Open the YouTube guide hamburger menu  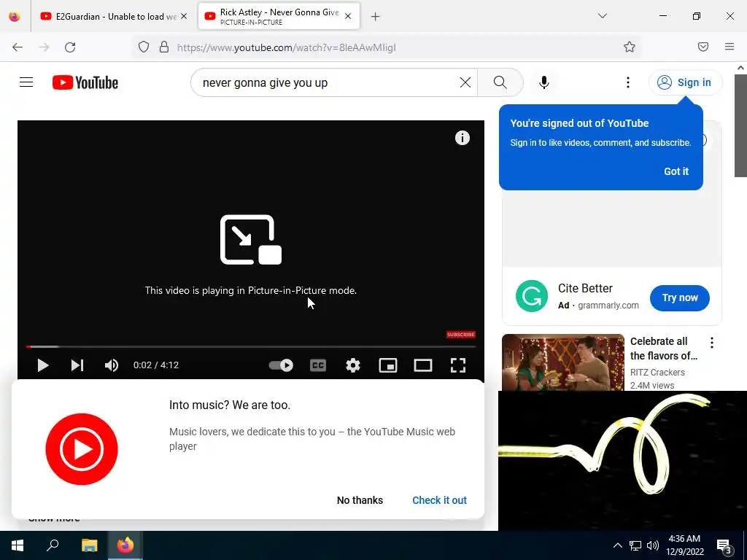(x=26, y=82)
